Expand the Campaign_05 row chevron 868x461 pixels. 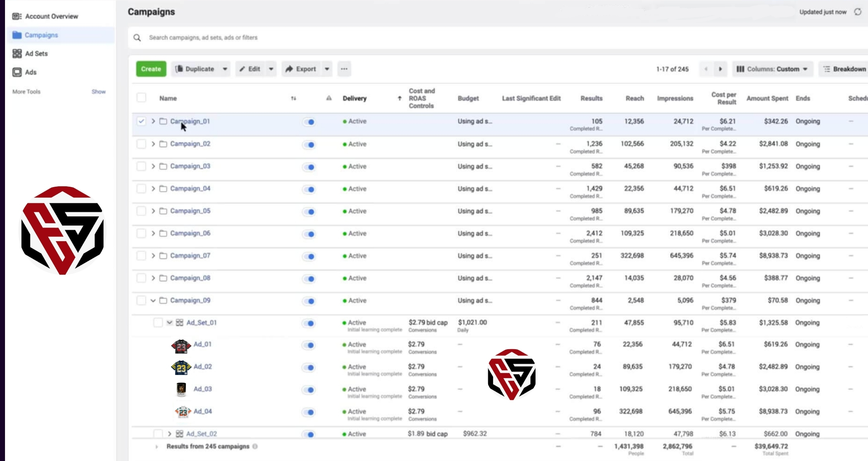click(x=153, y=211)
